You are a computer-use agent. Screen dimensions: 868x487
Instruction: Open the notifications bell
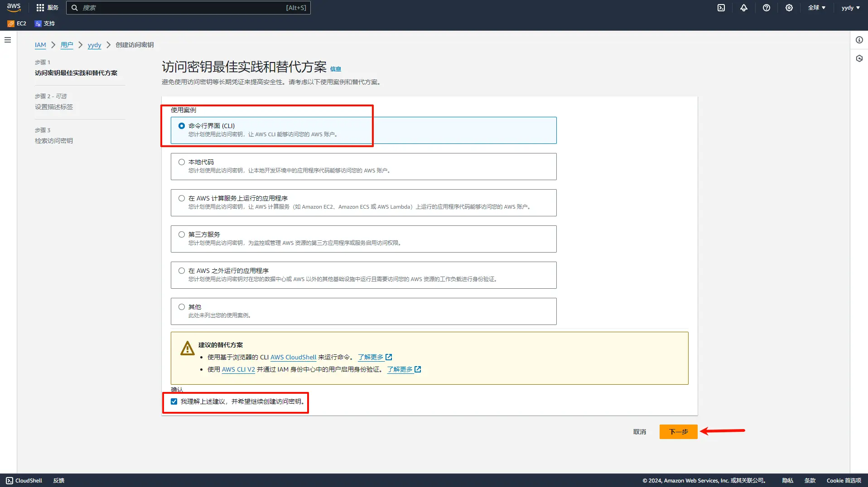coord(744,8)
